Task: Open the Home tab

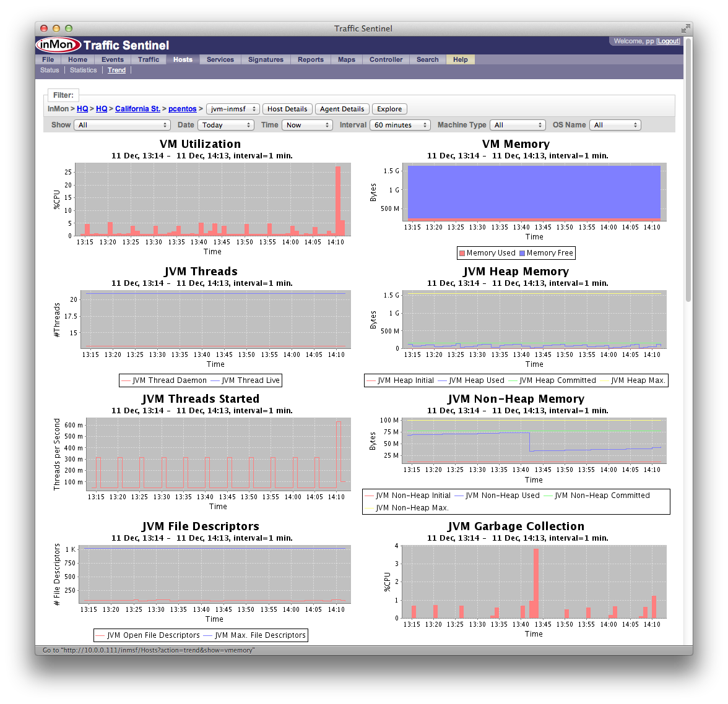Action: tap(77, 59)
